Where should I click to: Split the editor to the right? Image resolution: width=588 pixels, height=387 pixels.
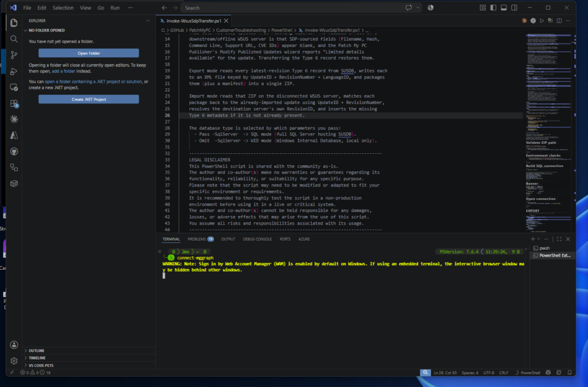[559, 21]
